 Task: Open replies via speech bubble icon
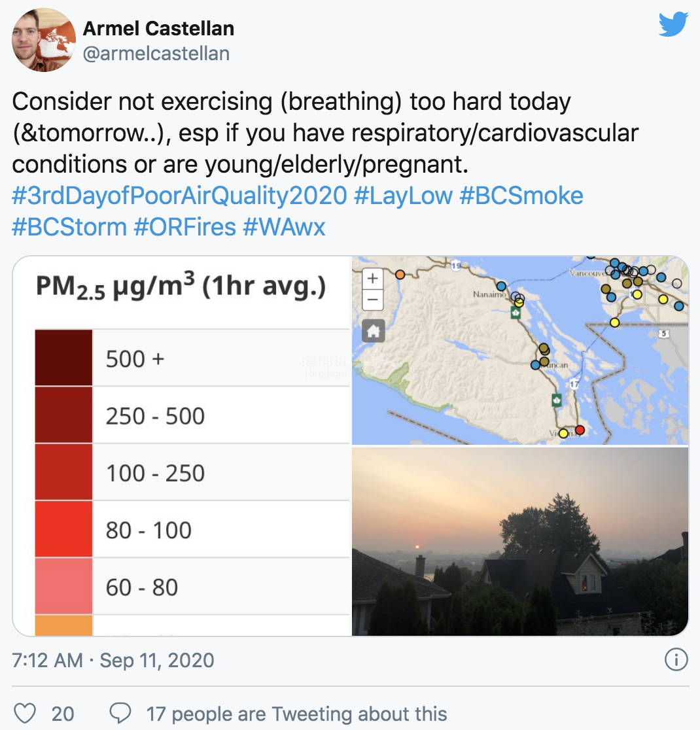tap(120, 713)
